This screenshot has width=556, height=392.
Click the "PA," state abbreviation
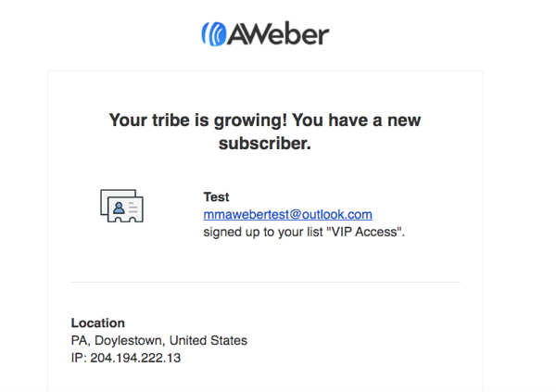pos(81,340)
